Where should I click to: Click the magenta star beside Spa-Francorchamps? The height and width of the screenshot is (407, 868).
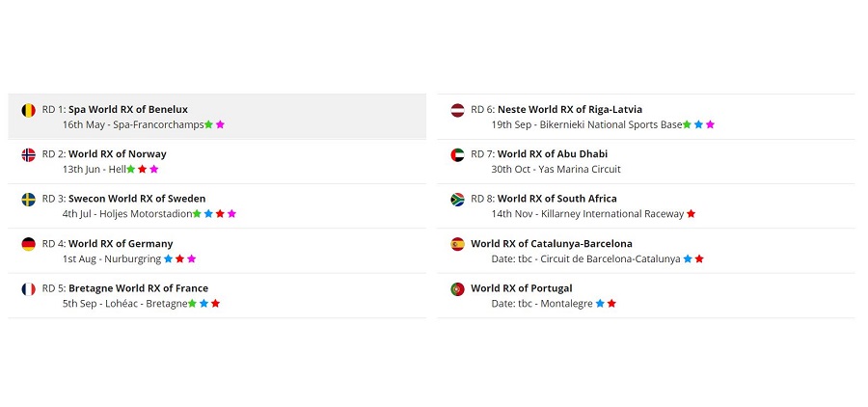tap(220, 124)
